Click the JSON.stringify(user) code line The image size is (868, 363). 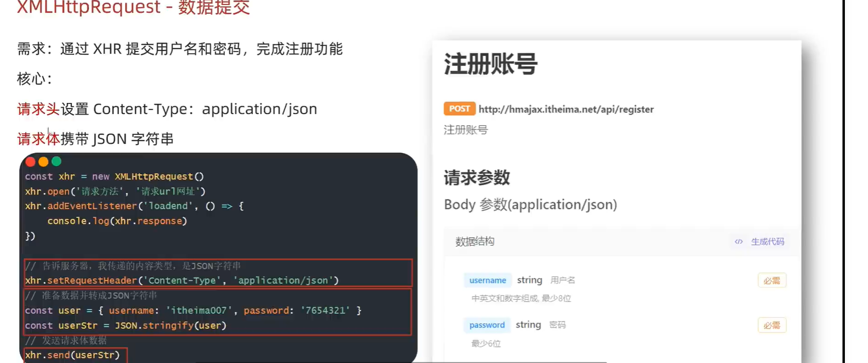point(126,325)
